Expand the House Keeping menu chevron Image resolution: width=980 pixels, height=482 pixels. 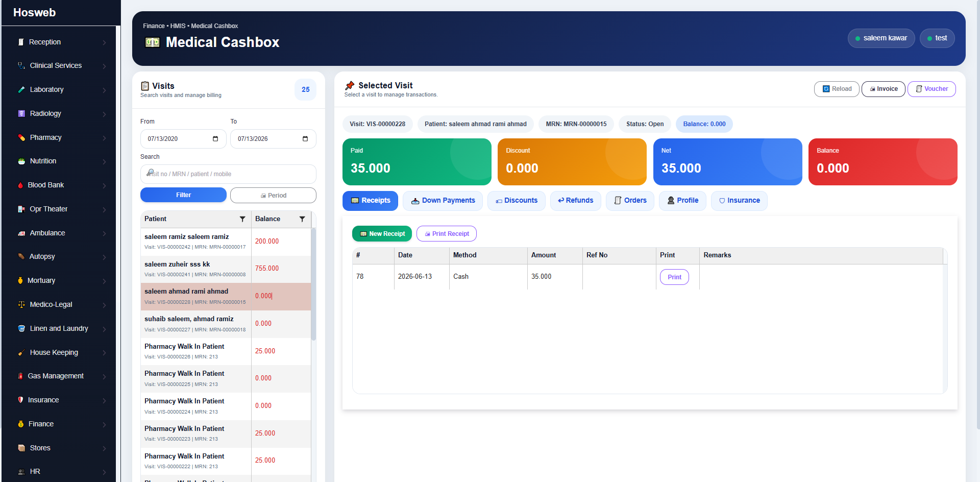[104, 352]
